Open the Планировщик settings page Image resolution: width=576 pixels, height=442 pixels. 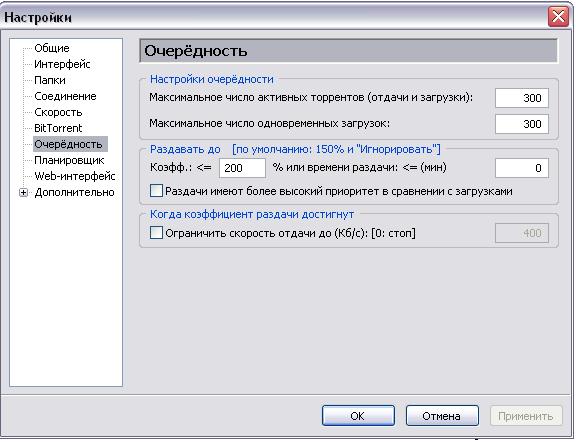pos(69,160)
